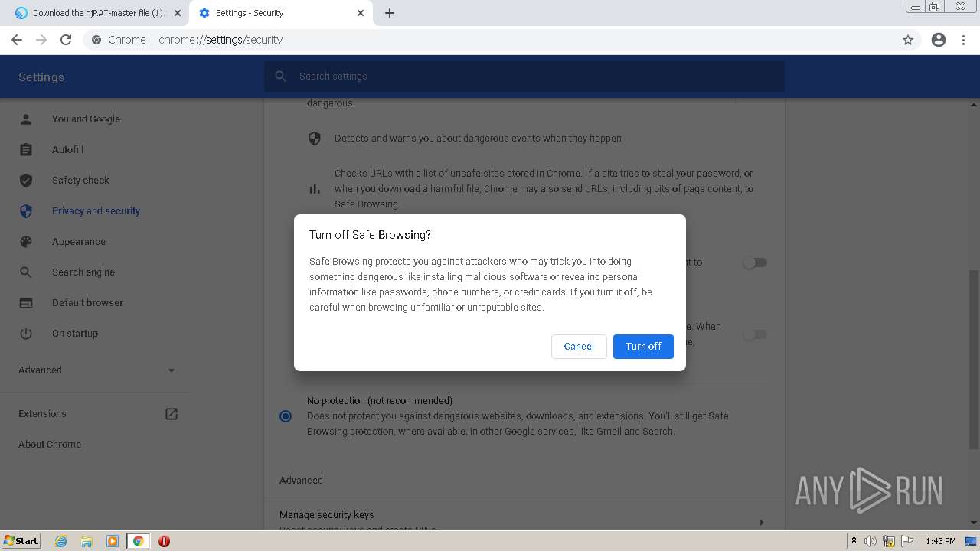The image size is (980, 551).
Task: Click the Manage security keys row text
Action: pos(327,515)
